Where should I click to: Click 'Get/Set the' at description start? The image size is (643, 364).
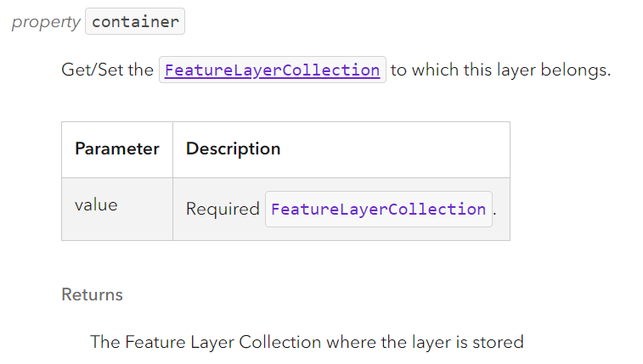pyautogui.click(x=107, y=70)
